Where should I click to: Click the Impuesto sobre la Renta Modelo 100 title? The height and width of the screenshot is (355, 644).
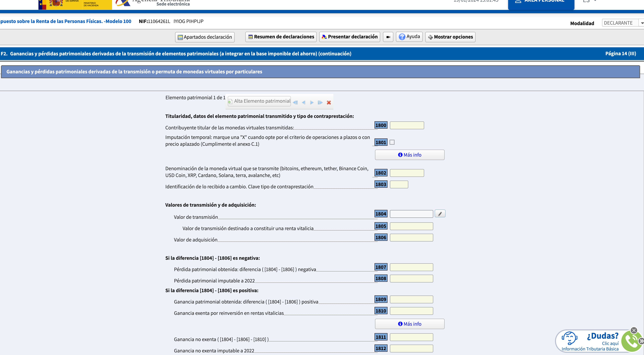point(66,22)
